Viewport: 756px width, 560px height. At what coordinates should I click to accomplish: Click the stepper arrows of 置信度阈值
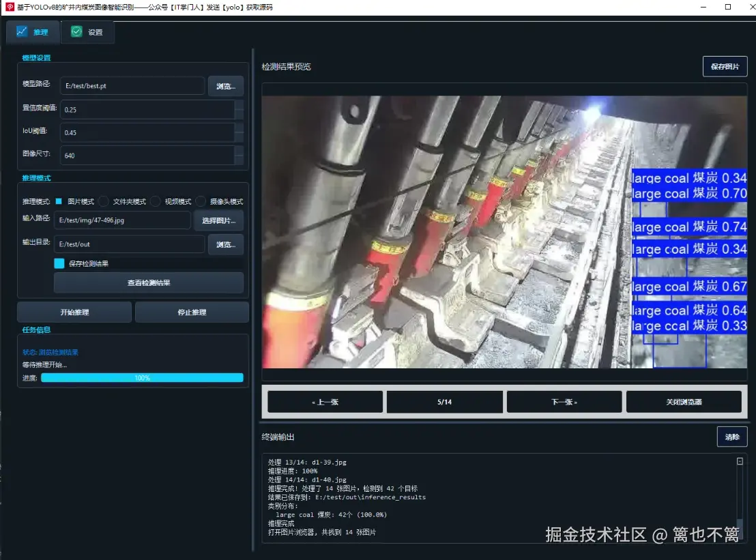[239, 109]
